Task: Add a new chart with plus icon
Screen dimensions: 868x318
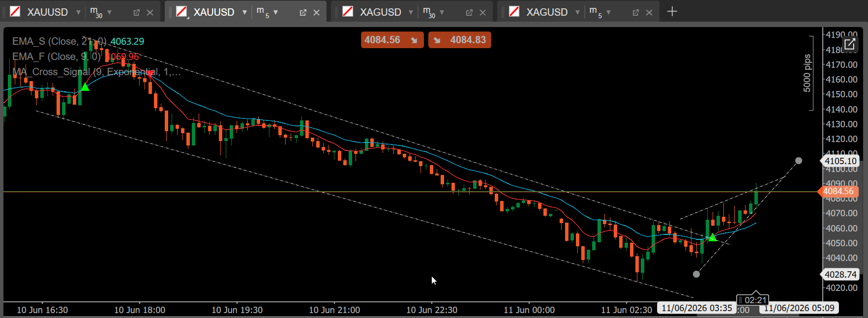Action: pyautogui.click(x=672, y=11)
